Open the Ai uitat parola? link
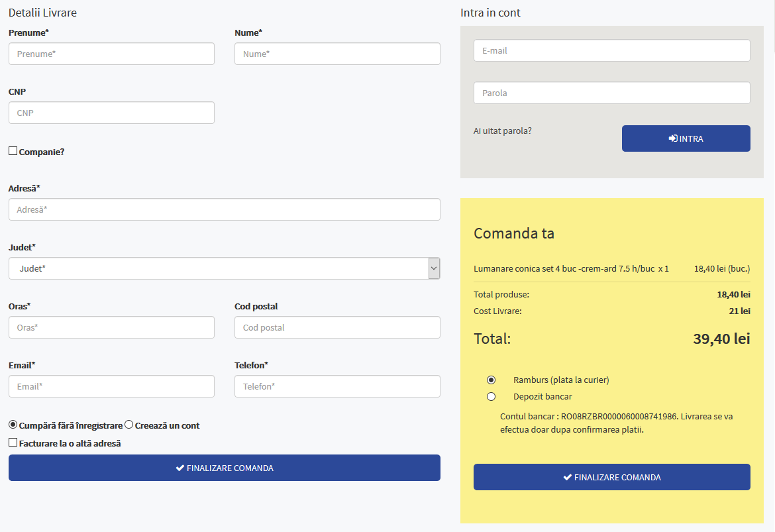 [502, 131]
